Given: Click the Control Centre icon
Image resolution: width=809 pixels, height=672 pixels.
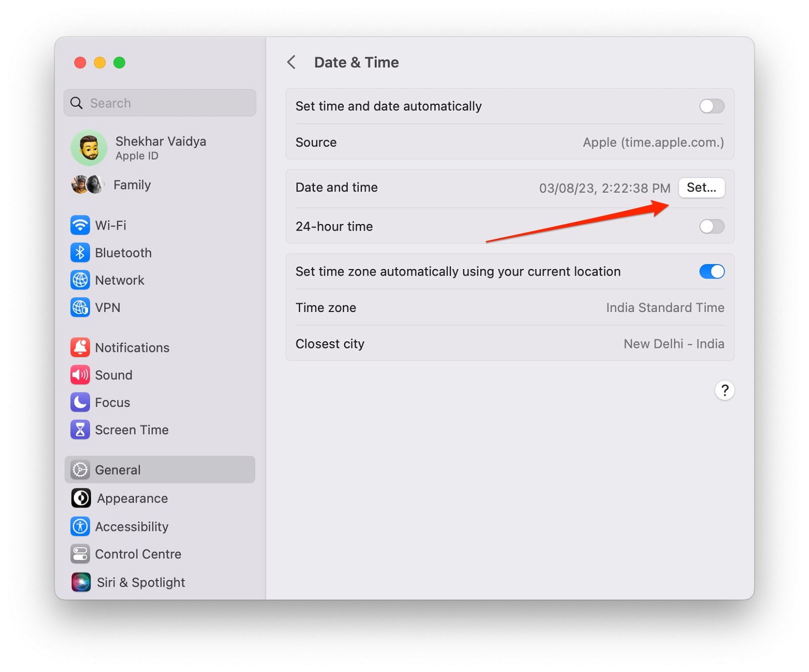Looking at the screenshot, I should (x=80, y=554).
